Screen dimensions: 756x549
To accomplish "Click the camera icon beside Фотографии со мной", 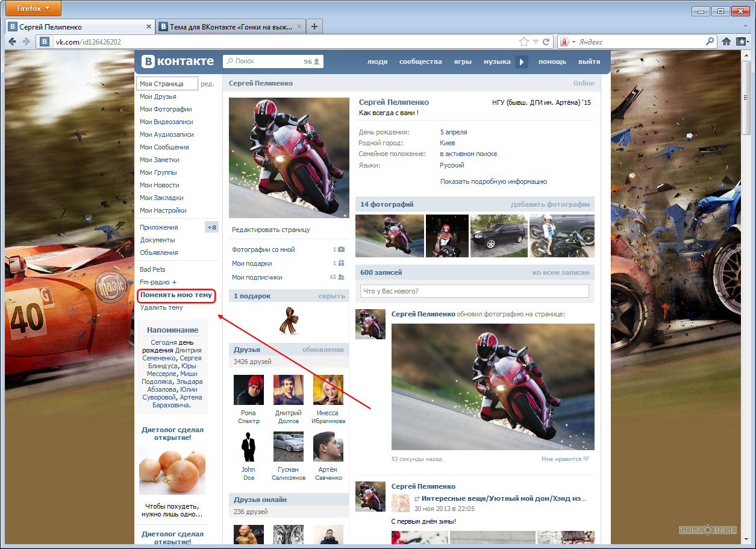I will [341, 249].
